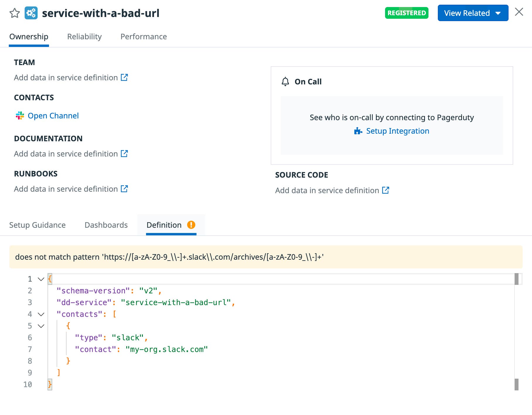Click the Setup Integration link for Pagerduty
Image resolution: width=532 pixels, height=415 pixels.
[397, 131]
